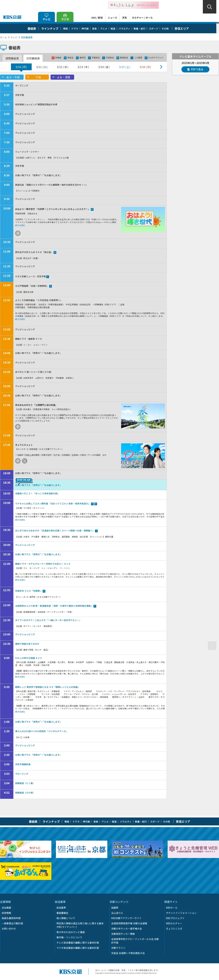The height and width of the screenshot is (980, 219).
Task: Click the 京のものがたり program thumbnail
Action: click(x=143, y=416)
